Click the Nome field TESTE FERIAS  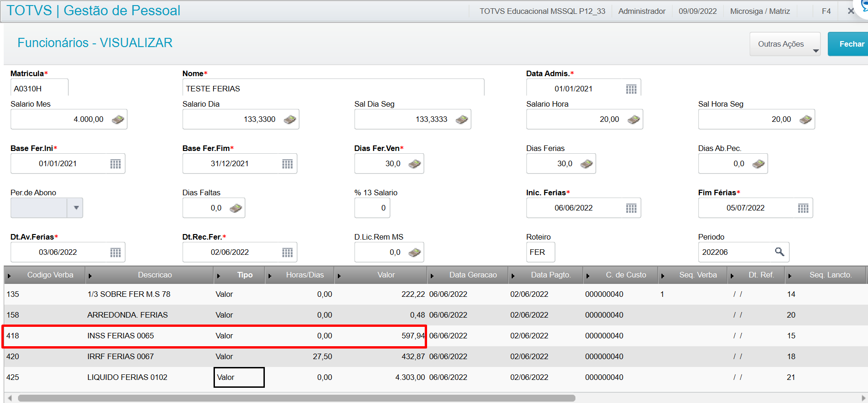pos(333,88)
